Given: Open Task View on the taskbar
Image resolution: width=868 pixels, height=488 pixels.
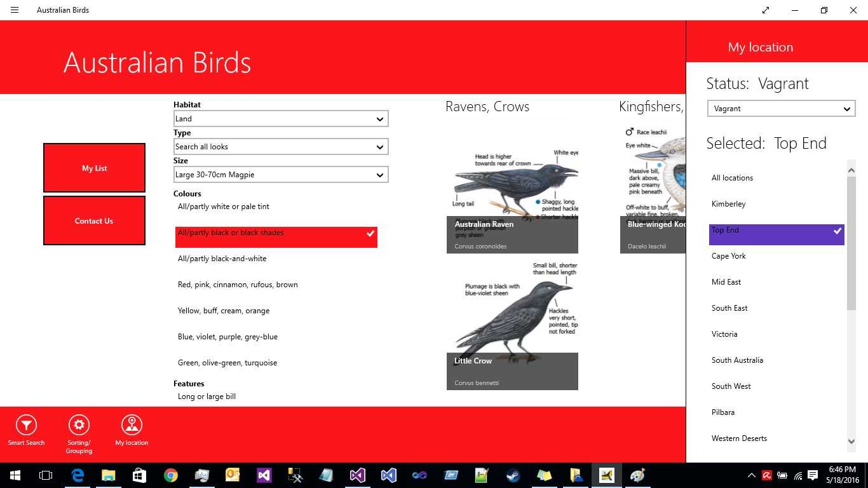Looking at the screenshot, I should click(46, 475).
